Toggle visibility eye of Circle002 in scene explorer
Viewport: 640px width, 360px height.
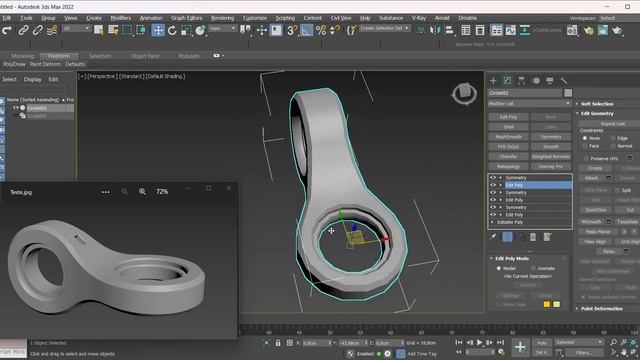click(x=16, y=108)
